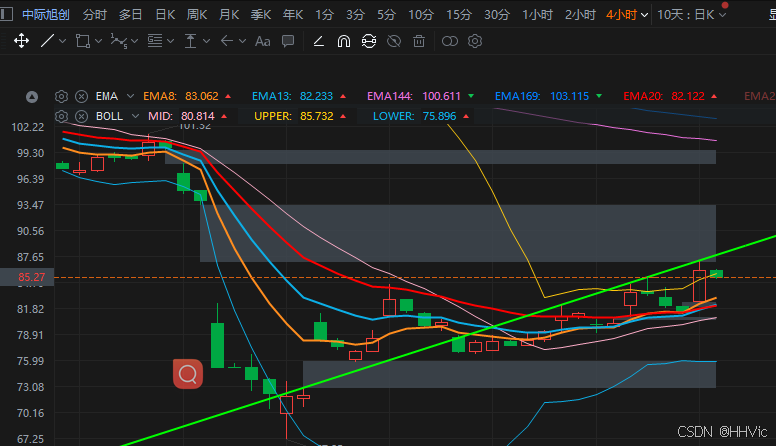Viewport: 776px width, 446px height.
Task: Switch to 分时 intraday view
Action: (95, 15)
